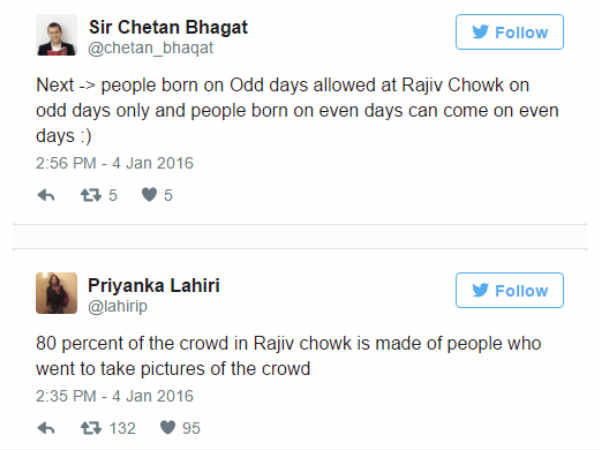Screen dimensions: 600x450
Task: Retweet the Odd days Rajiv Chowk tweet
Action: [x=91, y=196]
